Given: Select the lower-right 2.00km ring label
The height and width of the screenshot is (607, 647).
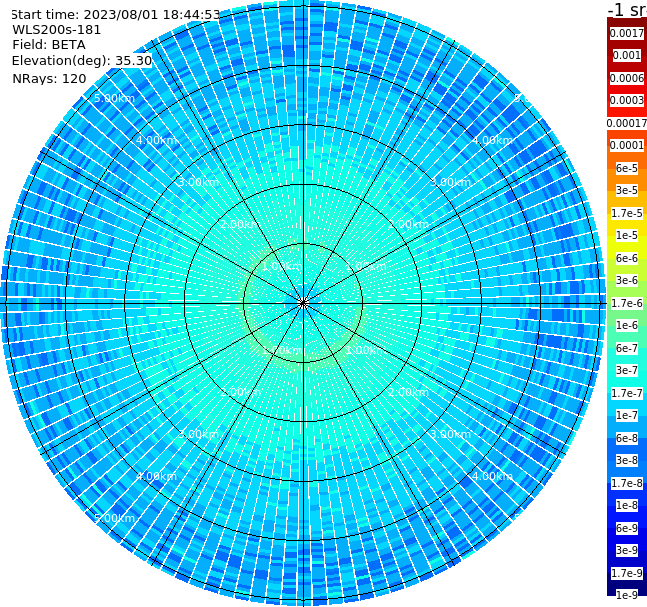Looking at the screenshot, I should (x=408, y=392).
